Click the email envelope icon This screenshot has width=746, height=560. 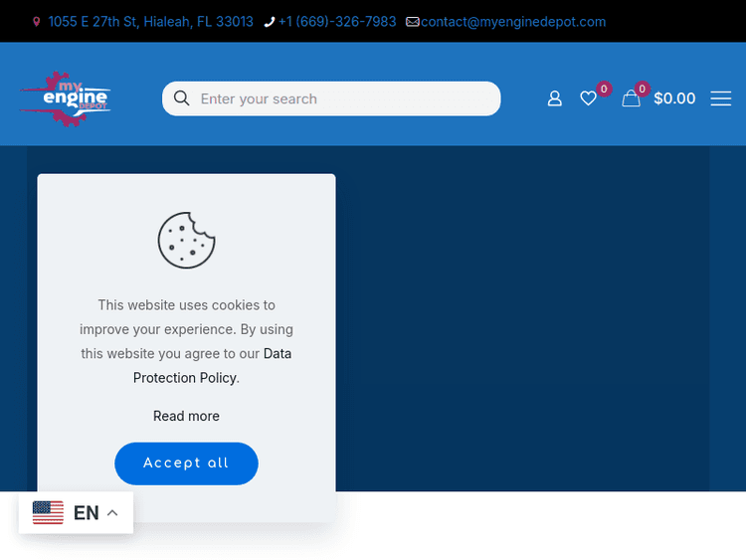413,22
